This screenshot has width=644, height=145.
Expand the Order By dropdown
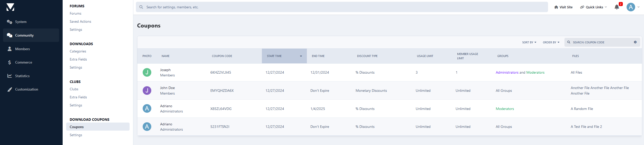point(551,42)
